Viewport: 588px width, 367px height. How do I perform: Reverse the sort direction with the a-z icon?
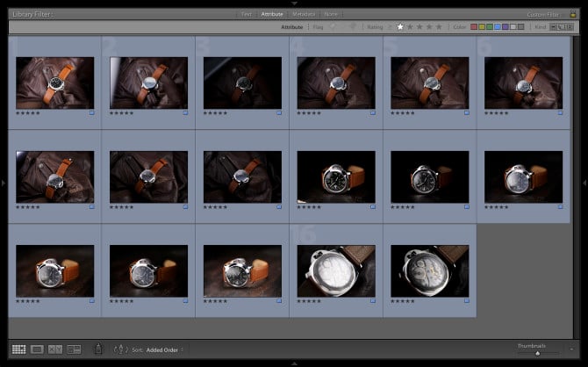coord(121,349)
